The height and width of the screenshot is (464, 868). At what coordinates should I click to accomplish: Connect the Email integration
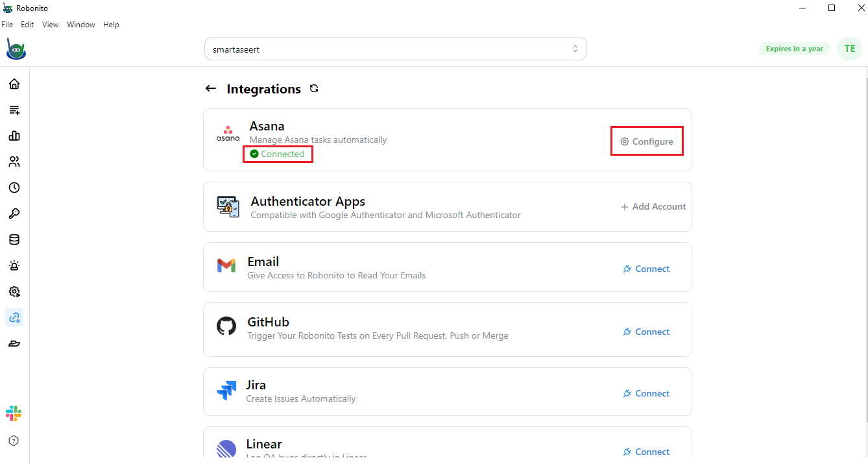pyautogui.click(x=646, y=269)
